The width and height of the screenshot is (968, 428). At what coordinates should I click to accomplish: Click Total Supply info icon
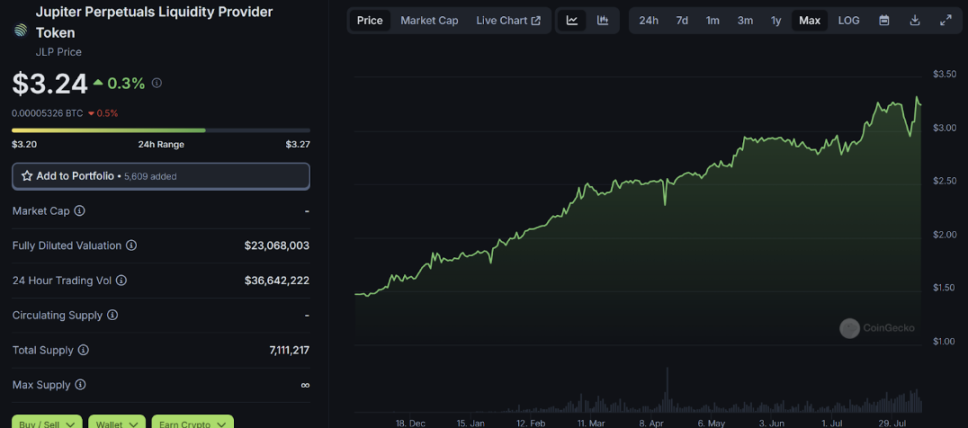(83, 350)
